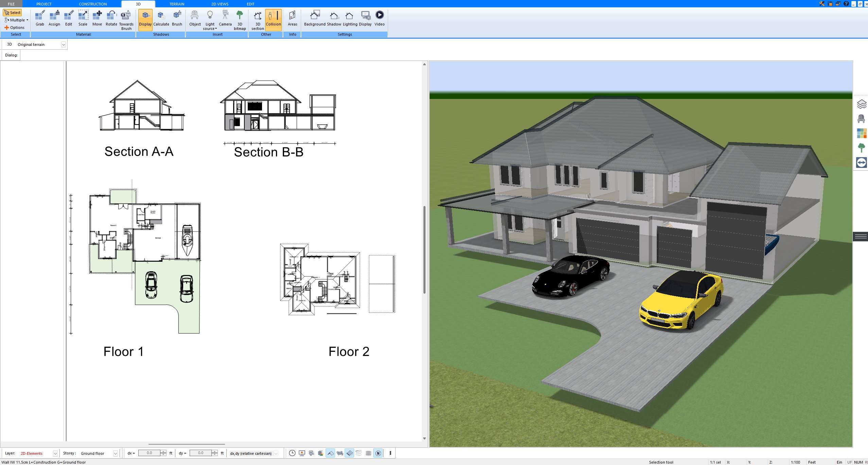Viewport: 868px width, 465px height.
Task: Click the Towards Brush tool
Action: [126, 20]
